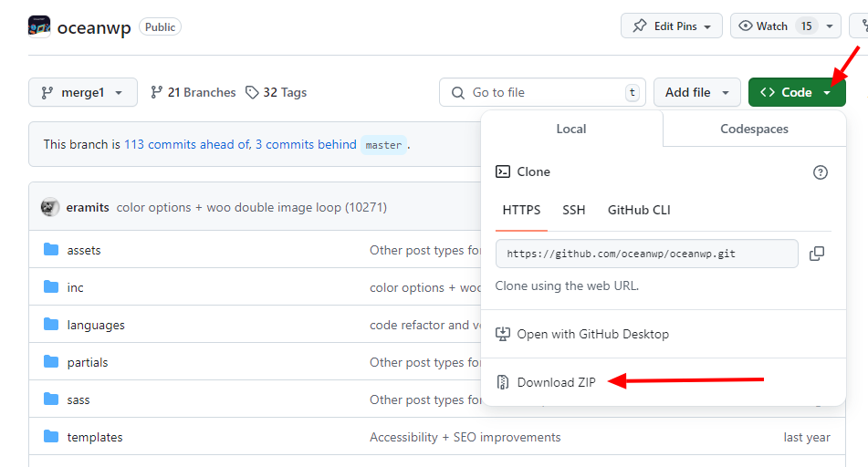This screenshot has height=467, width=868.
Task: Open the assets folder
Action: (84, 250)
